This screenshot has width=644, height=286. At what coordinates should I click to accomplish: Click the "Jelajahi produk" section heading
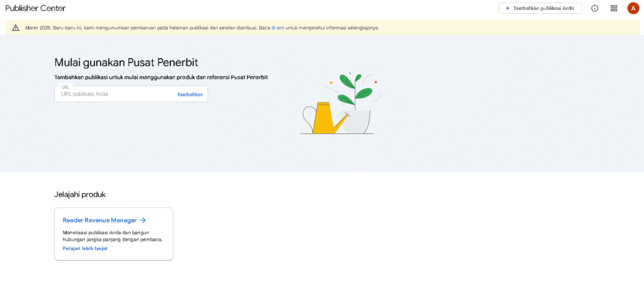tap(80, 194)
